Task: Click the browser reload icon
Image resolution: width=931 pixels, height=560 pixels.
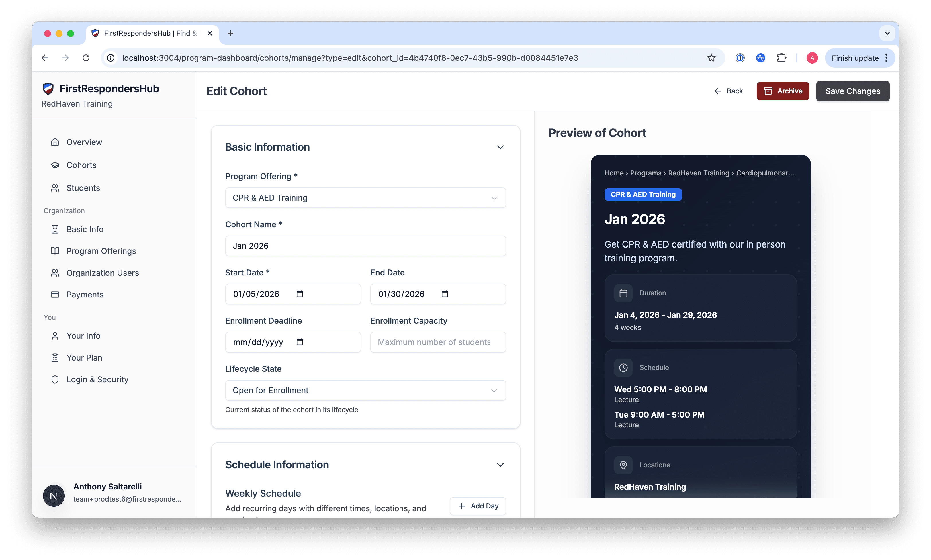Action: tap(86, 58)
